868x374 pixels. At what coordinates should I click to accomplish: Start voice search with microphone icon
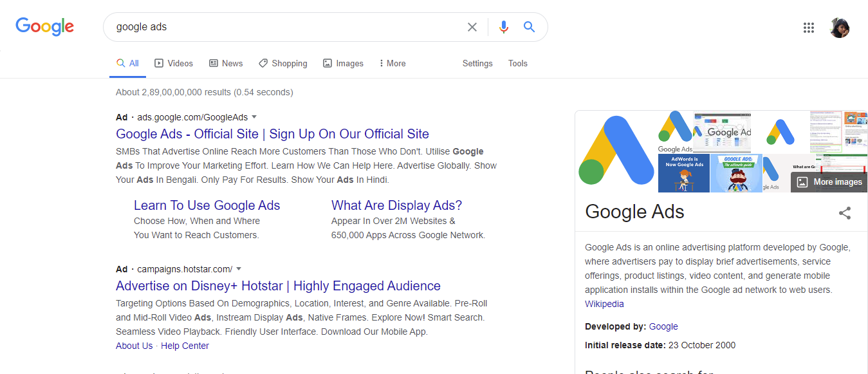(x=504, y=27)
